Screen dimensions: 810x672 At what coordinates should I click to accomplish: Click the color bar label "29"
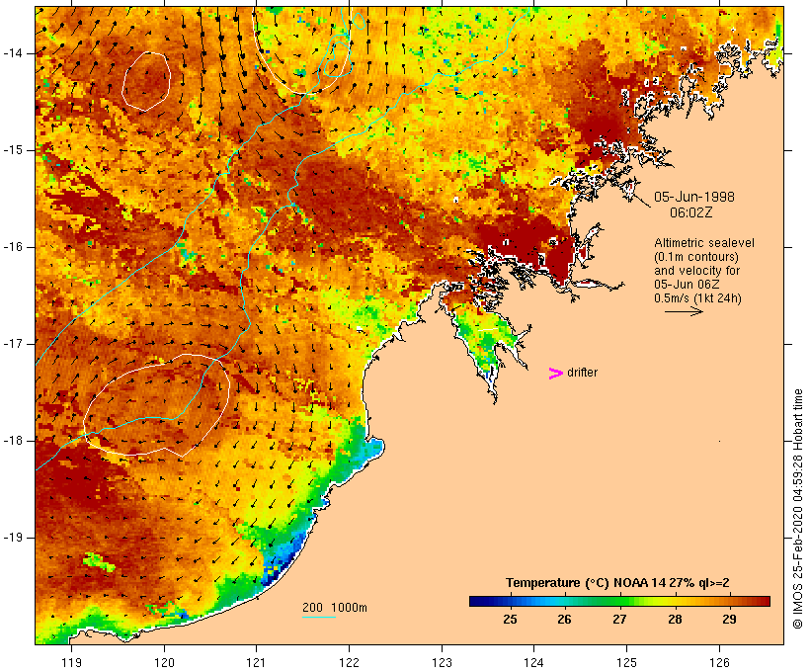pos(729,620)
